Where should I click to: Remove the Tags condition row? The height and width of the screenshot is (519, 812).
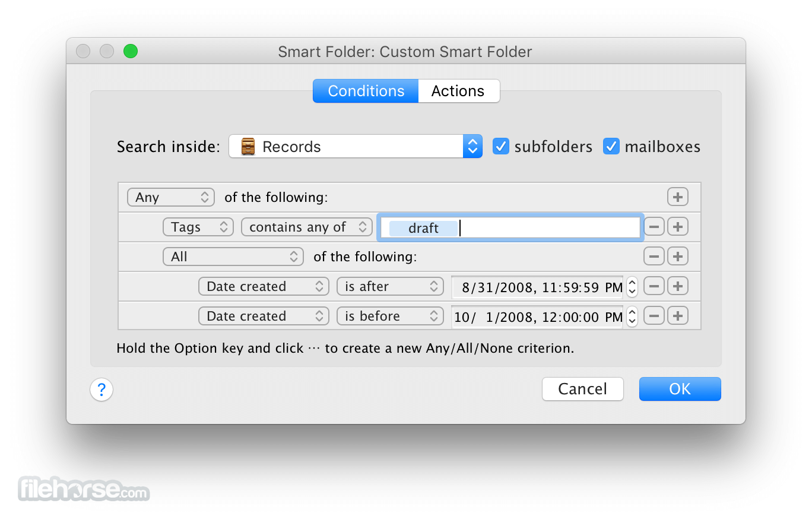pos(654,227)
